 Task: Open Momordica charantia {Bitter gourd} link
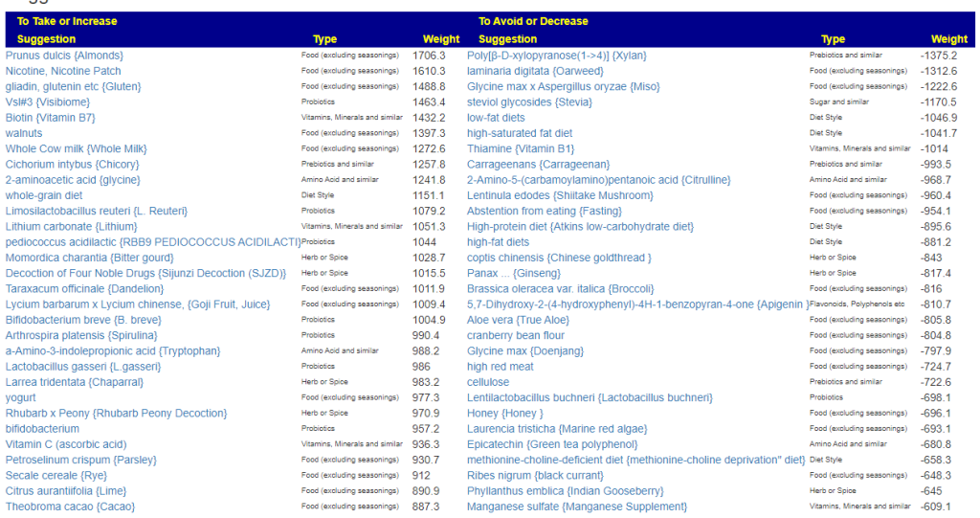coord(89,258)
